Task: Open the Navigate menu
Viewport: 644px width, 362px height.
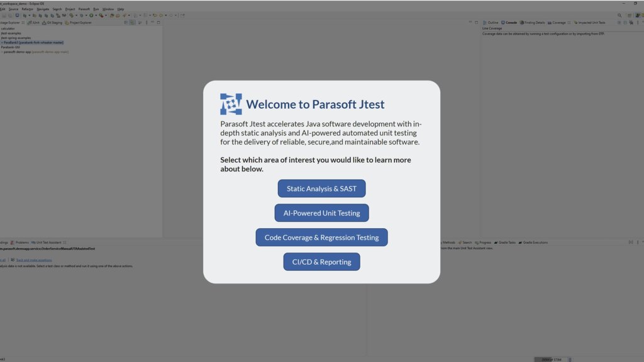Action: [43, 9]
